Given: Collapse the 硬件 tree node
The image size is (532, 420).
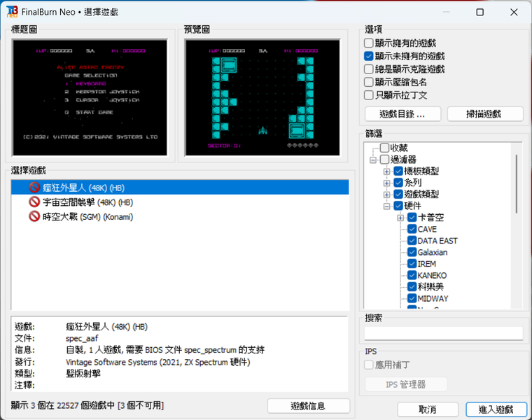Looking at the screenshot, I should [386, 206].
